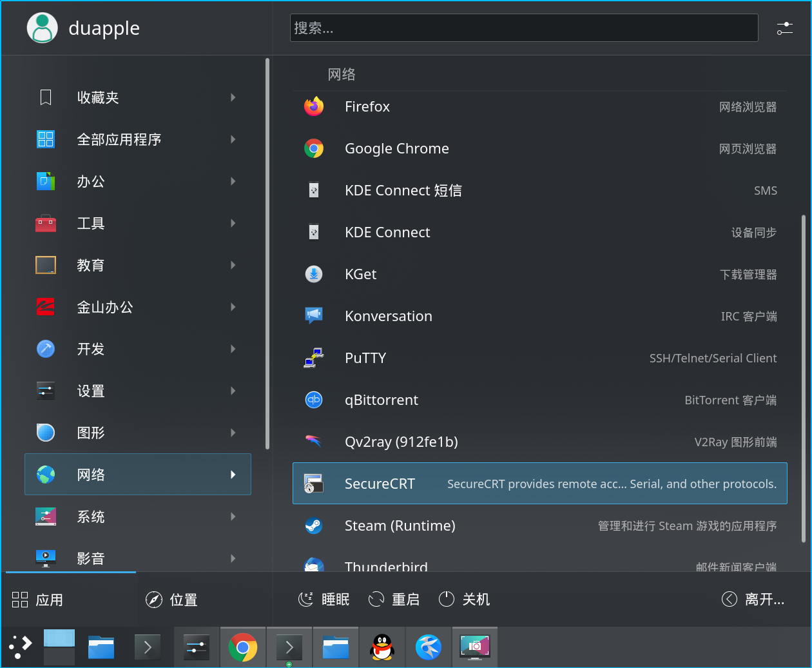Select the 图形 category
Screen dimensions: 812x668
138,433
